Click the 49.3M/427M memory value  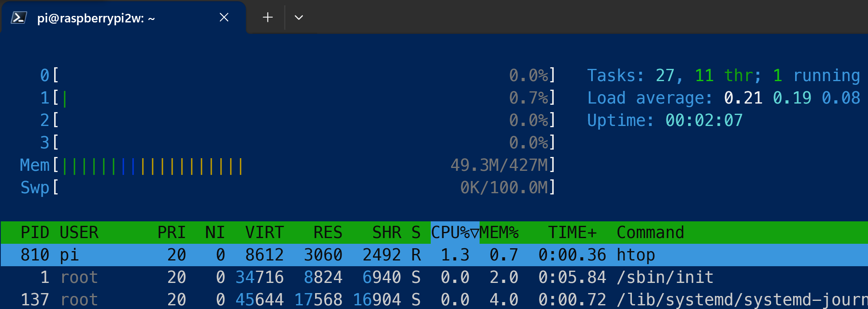pos(499,165)
